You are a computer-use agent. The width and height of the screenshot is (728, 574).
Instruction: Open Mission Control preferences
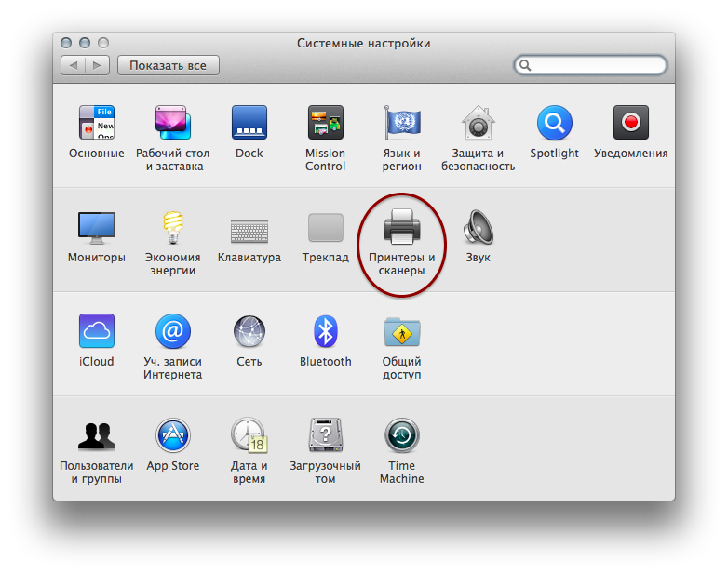click(x=326, y=123)
